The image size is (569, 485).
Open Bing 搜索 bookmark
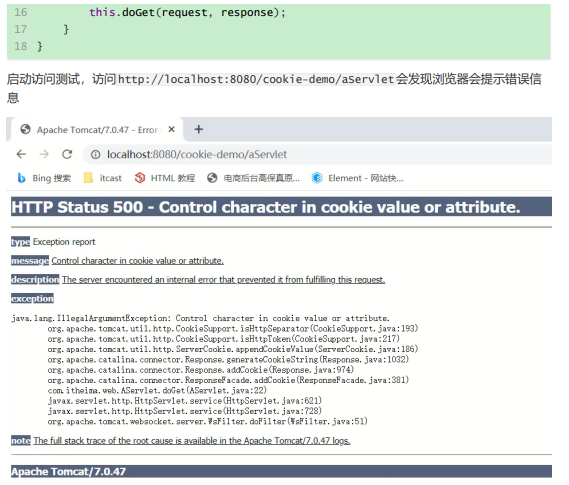click(44, 178)
